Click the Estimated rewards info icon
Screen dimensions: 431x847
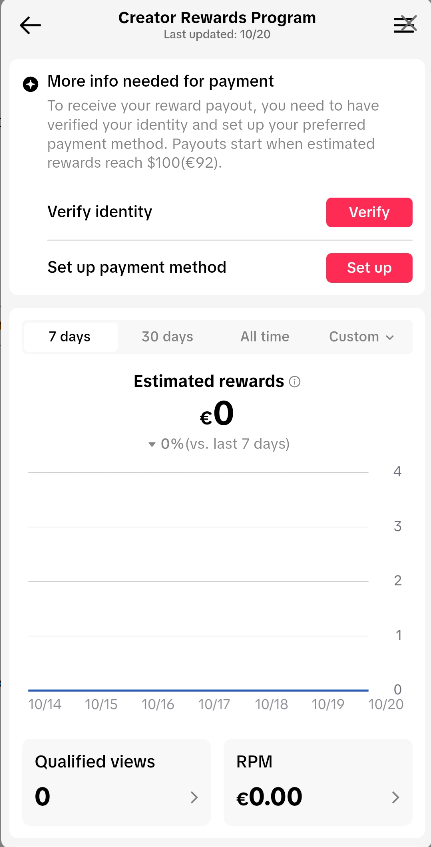[294, 382]
